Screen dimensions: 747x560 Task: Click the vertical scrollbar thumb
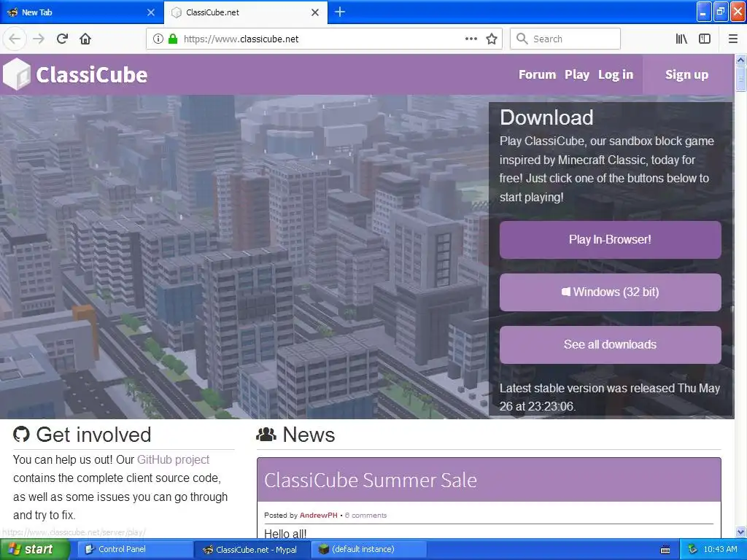pos(740,78)
